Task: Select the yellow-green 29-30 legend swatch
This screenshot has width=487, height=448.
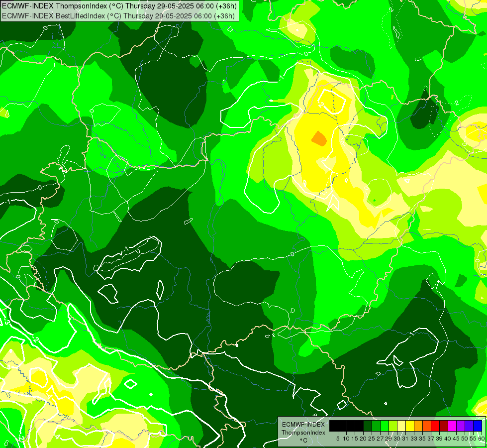Action: 393,426
